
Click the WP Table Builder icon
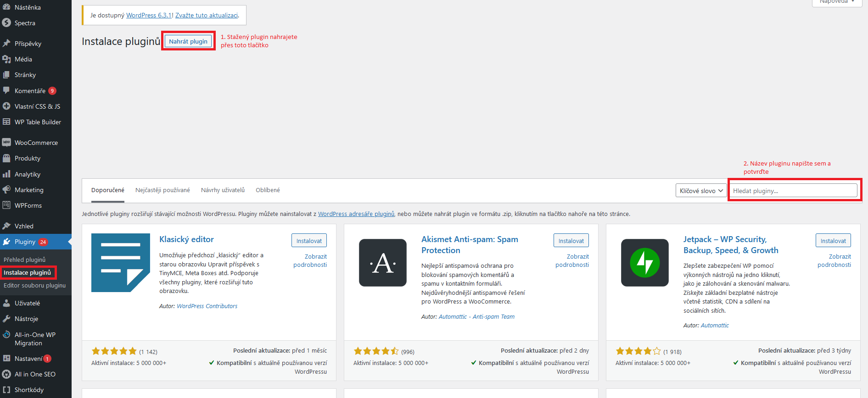point(6,122)
